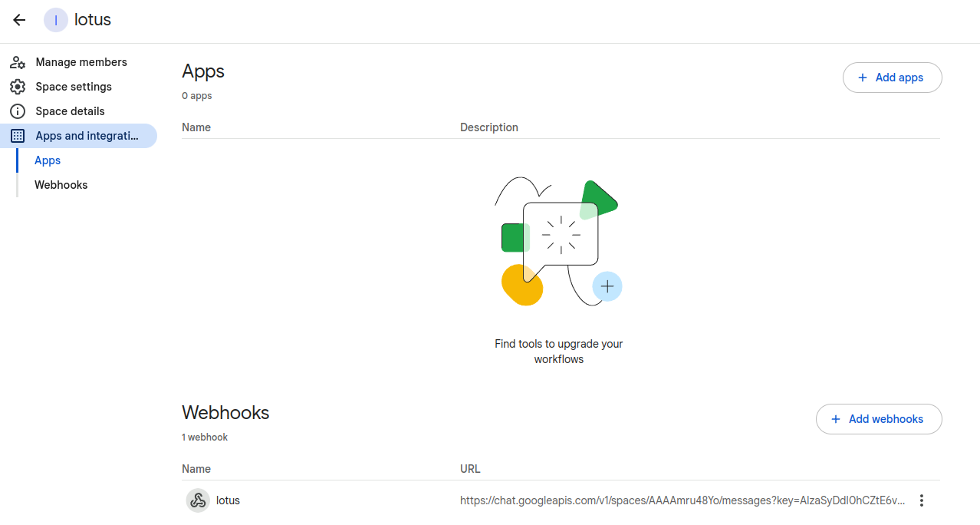
Task: Select the Apps sub-tab
Action: pos(48,160)
